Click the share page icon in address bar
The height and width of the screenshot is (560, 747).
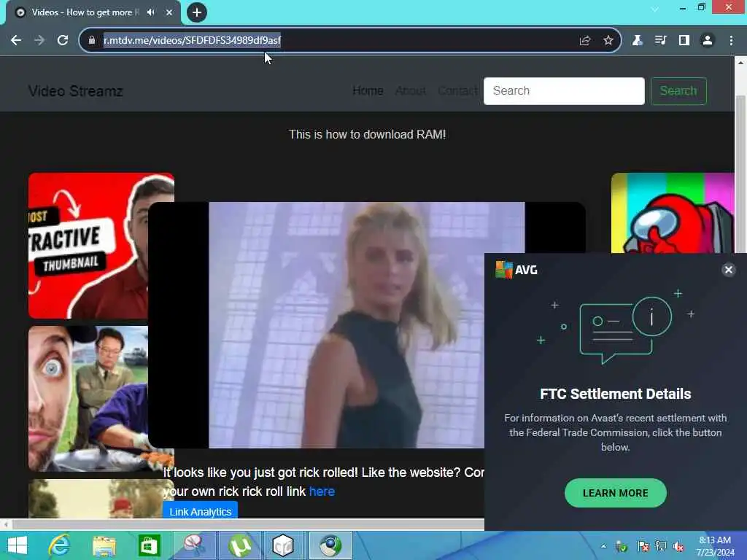(585, 41)
